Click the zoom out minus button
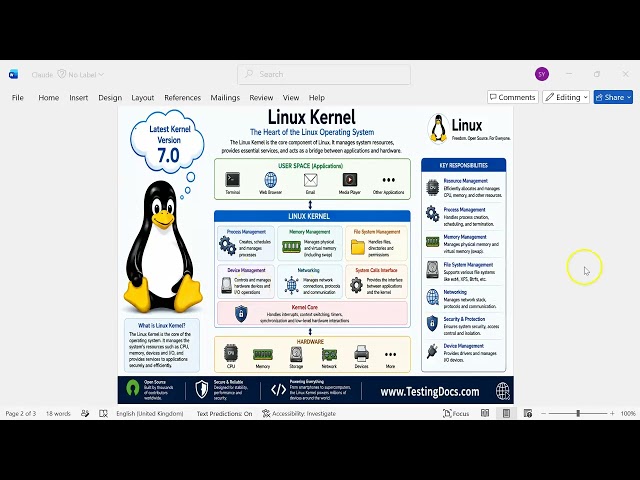640x480 pixels. click(x=543, y=413)
